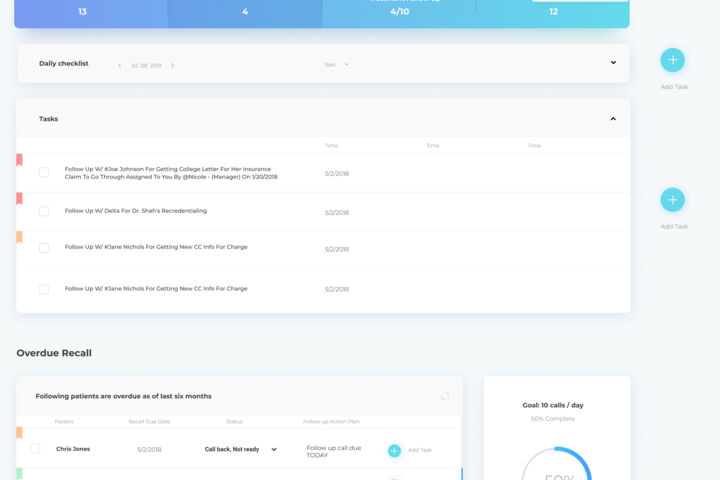Check the first Jane Nichols CC info task

click(44, 248)
